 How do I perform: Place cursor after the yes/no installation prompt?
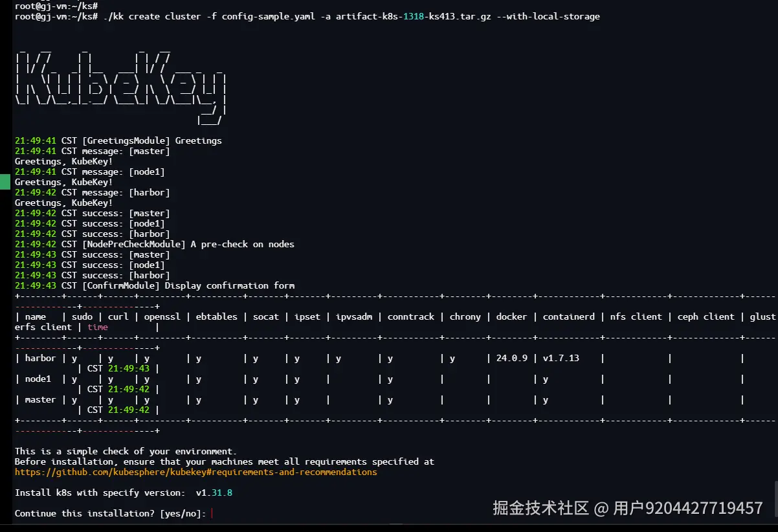(x=212, y=514)
